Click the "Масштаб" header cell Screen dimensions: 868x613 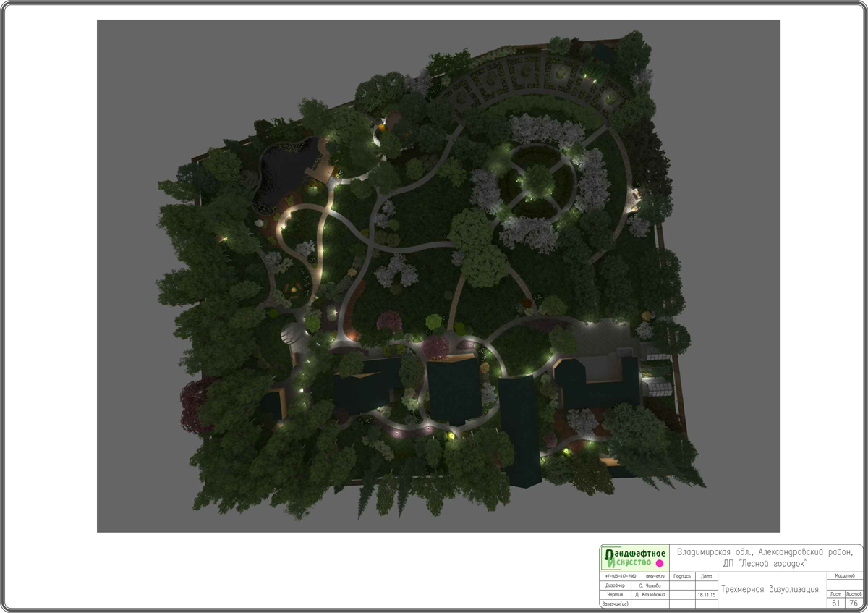pyautogui.click(x=843, y=576)
